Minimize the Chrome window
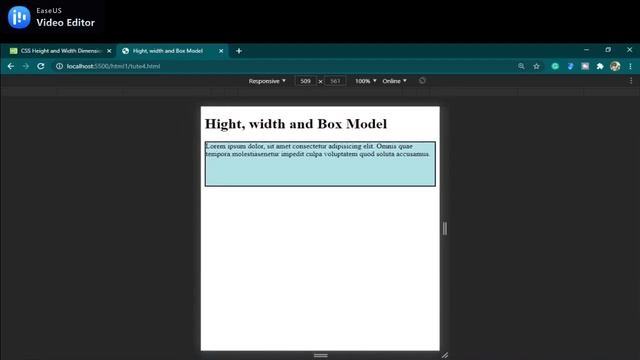640x360 pixels. 586,50
